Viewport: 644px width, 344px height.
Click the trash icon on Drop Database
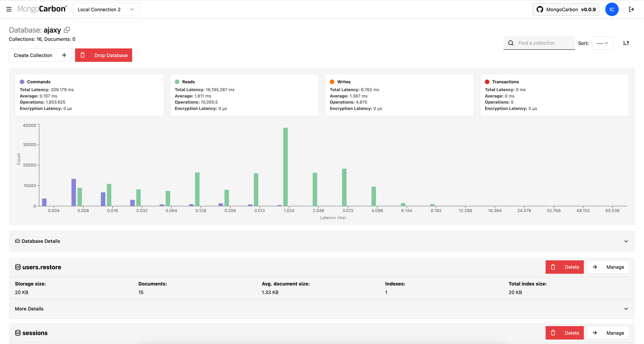(x=83, y=55)
